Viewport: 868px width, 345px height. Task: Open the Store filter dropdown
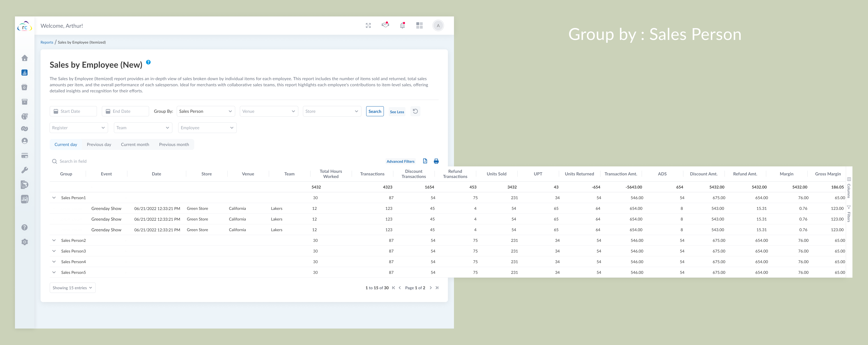pyautogui.click(x=332, y=111)
